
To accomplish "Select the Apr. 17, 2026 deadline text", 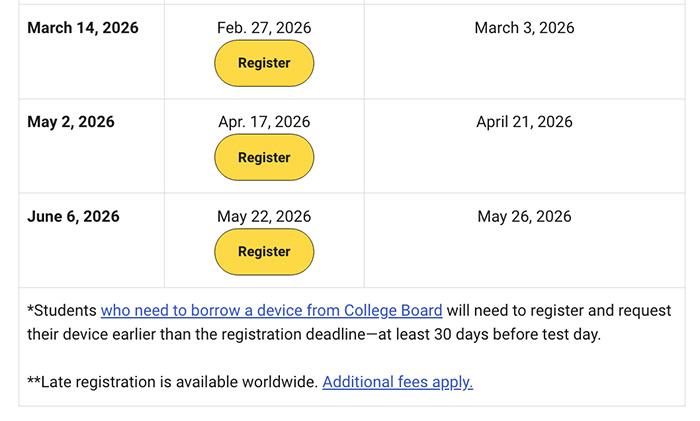I will coord(264,122).
